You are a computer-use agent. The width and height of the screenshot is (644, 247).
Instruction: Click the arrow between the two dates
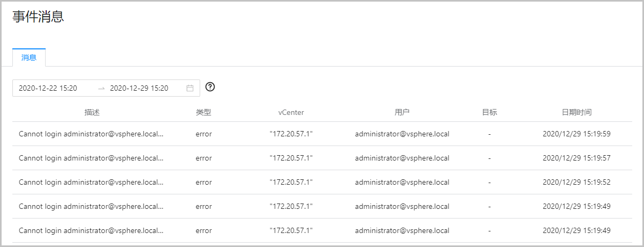(x=101, y=88)
